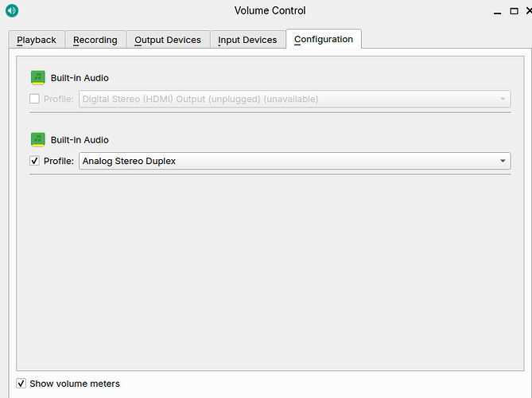The image size is (532, 398).
Task: Click the sound card icon above the HDMI profile
Action: [38, 77]
